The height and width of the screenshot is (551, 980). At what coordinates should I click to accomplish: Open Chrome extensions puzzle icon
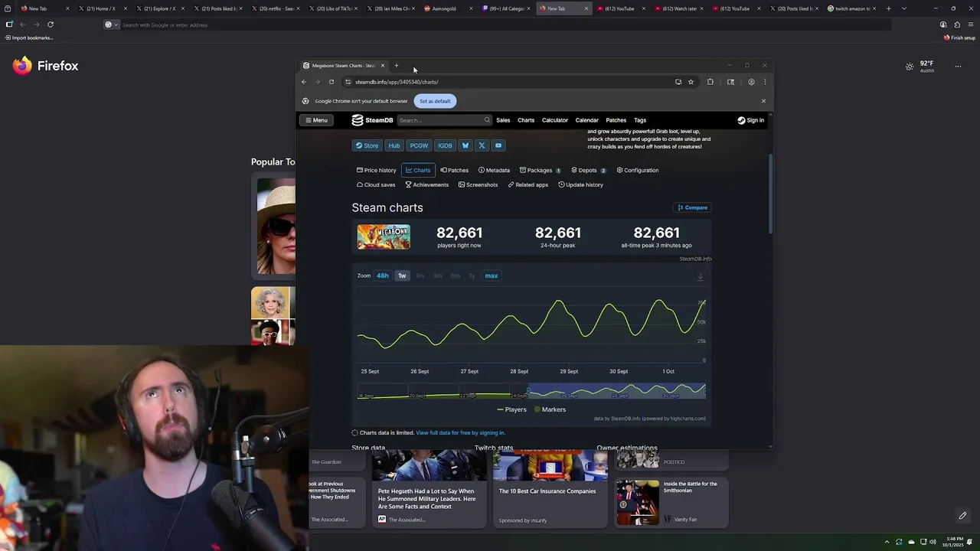tap(710, 82)
